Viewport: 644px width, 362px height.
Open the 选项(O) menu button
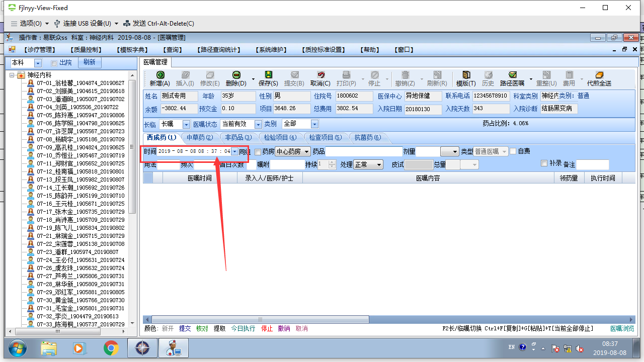(30, 23)
